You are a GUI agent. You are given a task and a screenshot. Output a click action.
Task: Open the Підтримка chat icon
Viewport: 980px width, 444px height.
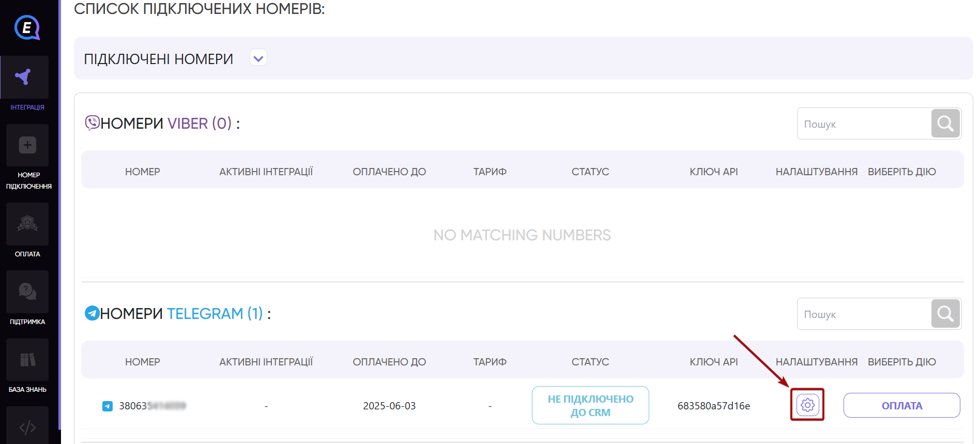coord(27,292)
